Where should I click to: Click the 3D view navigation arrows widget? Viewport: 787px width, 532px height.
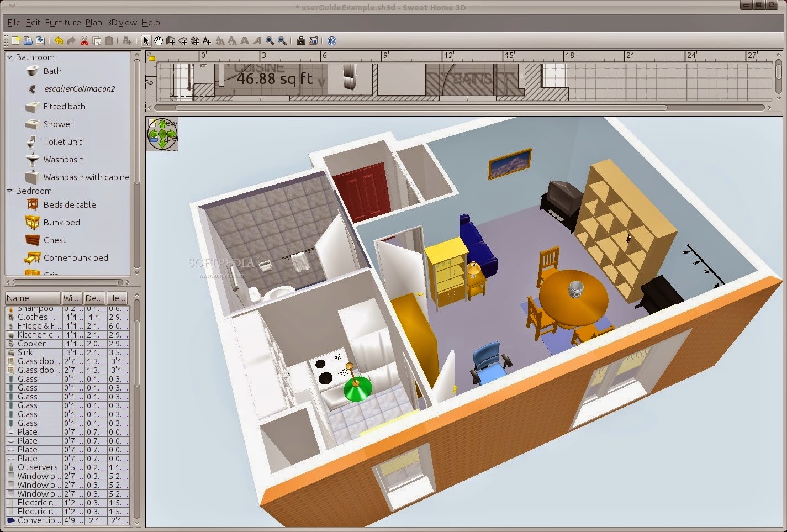point(162,134)
